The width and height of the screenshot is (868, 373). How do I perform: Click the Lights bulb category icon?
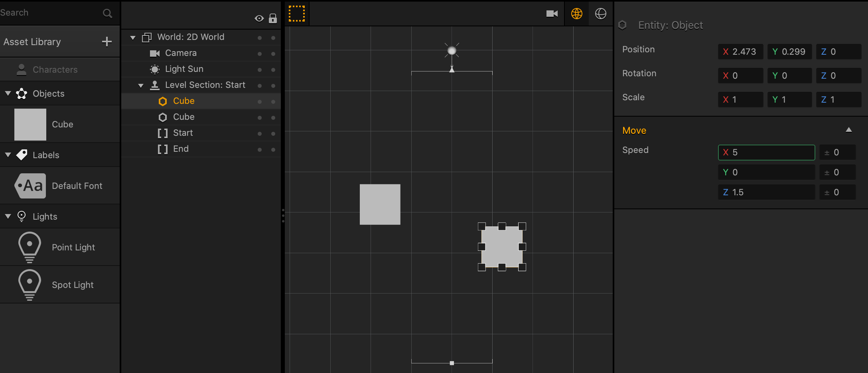click(22, 216)
